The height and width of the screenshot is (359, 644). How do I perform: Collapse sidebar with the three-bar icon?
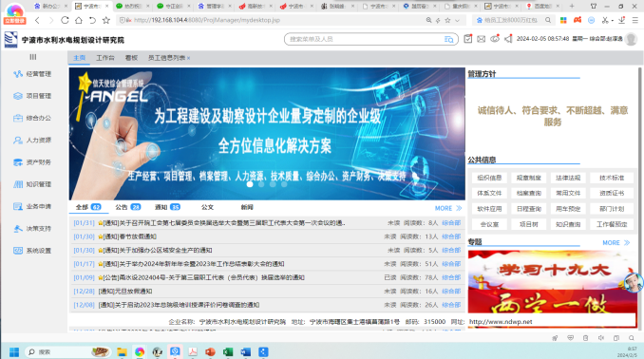tap(33, 57)
